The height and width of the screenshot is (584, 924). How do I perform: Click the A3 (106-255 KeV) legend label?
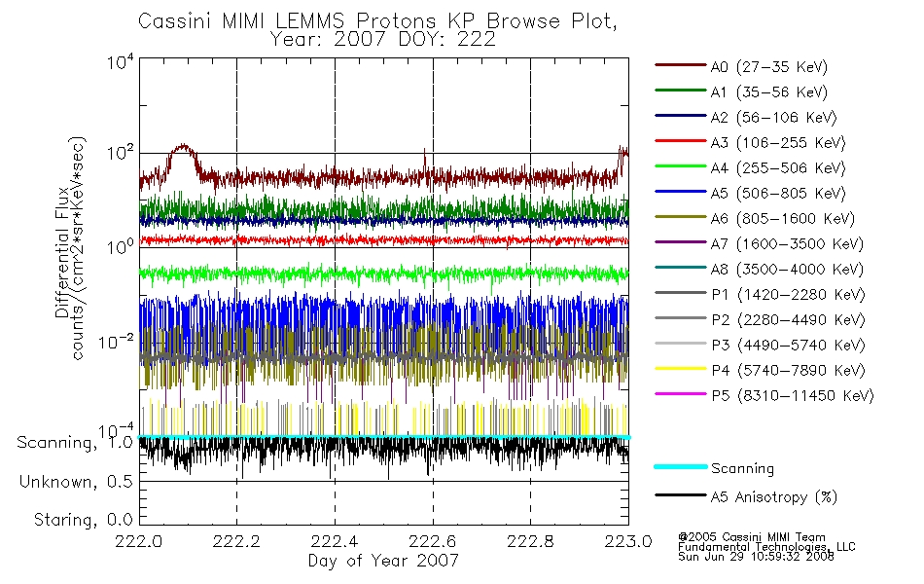[778, 143]
